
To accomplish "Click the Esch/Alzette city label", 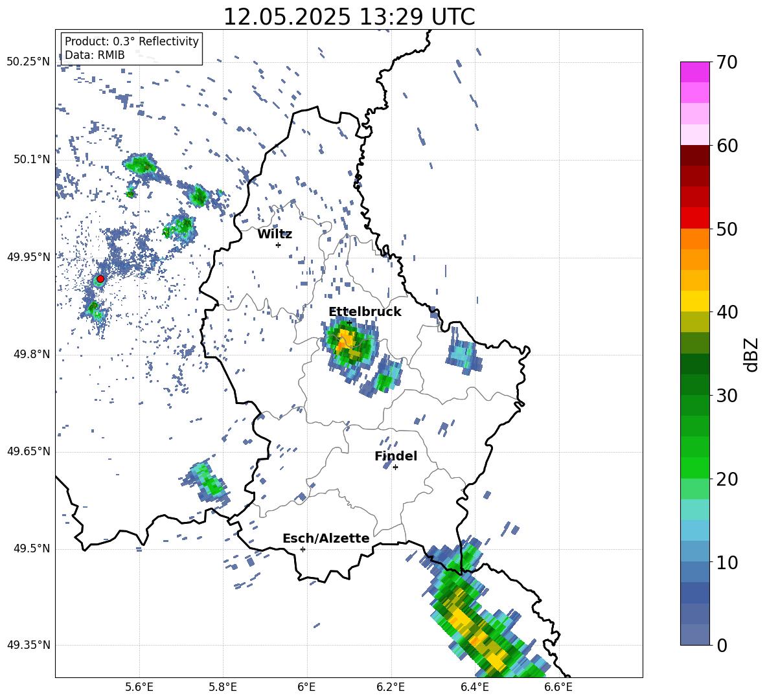I will tap(326, 539).
